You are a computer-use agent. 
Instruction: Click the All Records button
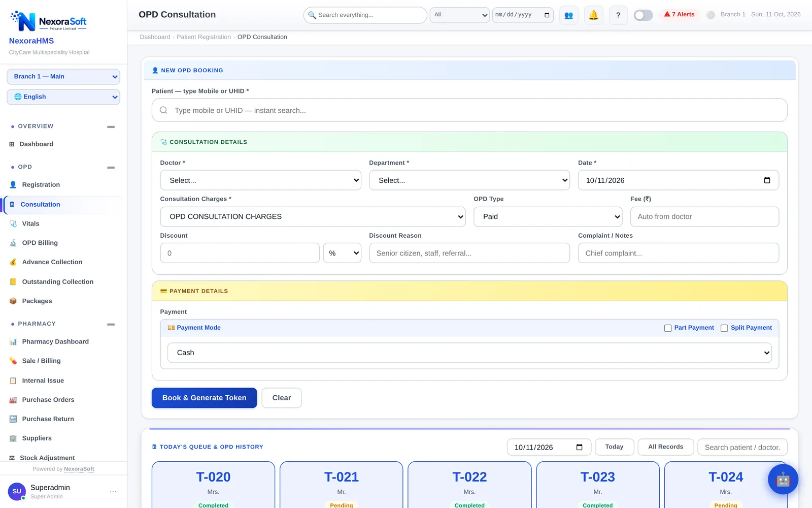(666, 447)
